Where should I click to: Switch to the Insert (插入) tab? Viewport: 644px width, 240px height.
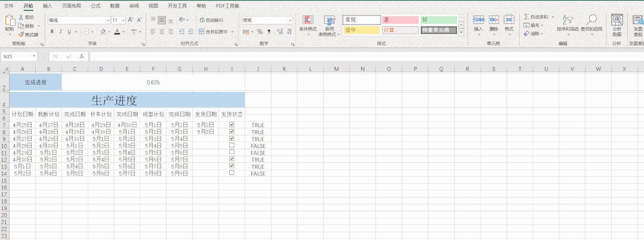tap(48, 6)
